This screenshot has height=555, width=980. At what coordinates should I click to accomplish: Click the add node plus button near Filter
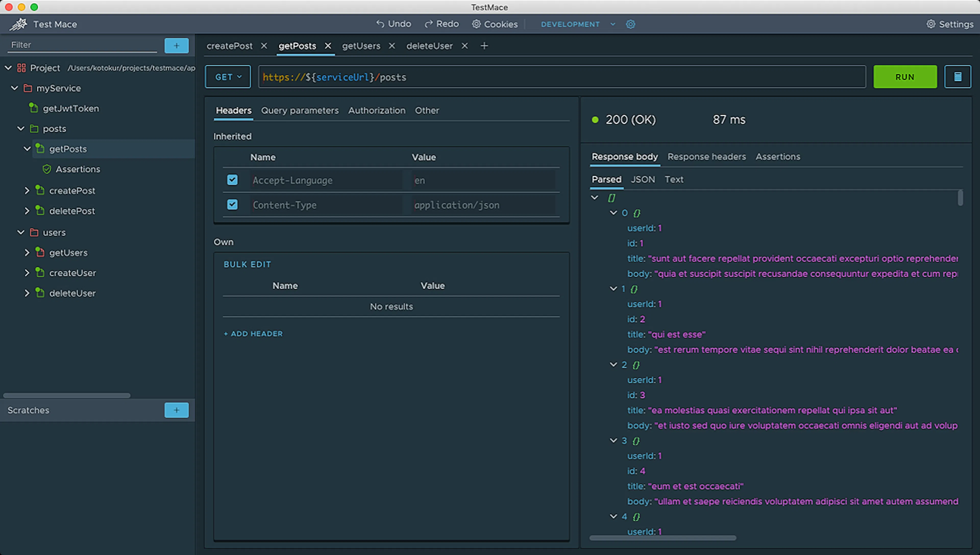(176, 45)
